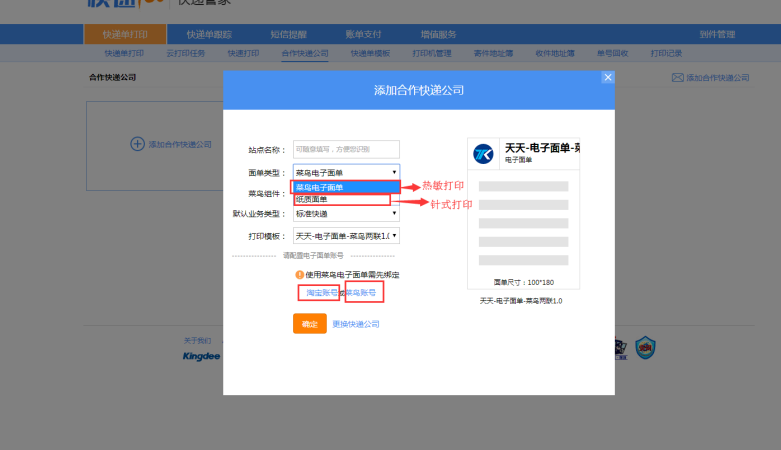Click the 更换快递公司 link
This screenshot has height=450, width=781.
click(x=356, y=324)
